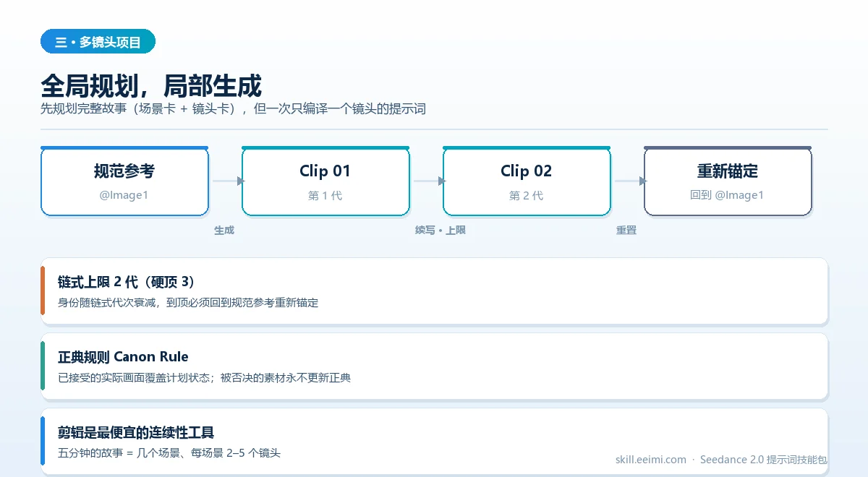Click the Seedance 2.0 提示词技能包 footer text
This screenshot has height=477, width=868.
(x=764, y=460)
